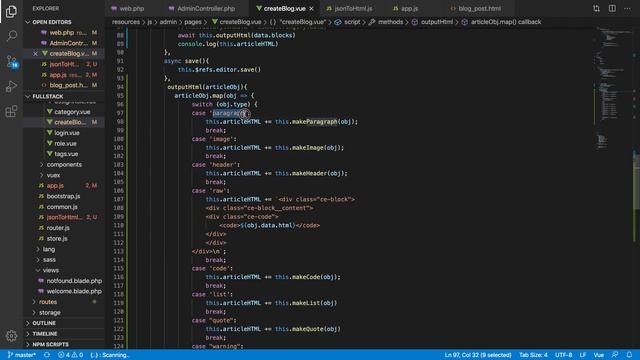Viewport: 640px width, 360px height.
Task: Expand the sass folder
Action: click(x=49, y=260)
